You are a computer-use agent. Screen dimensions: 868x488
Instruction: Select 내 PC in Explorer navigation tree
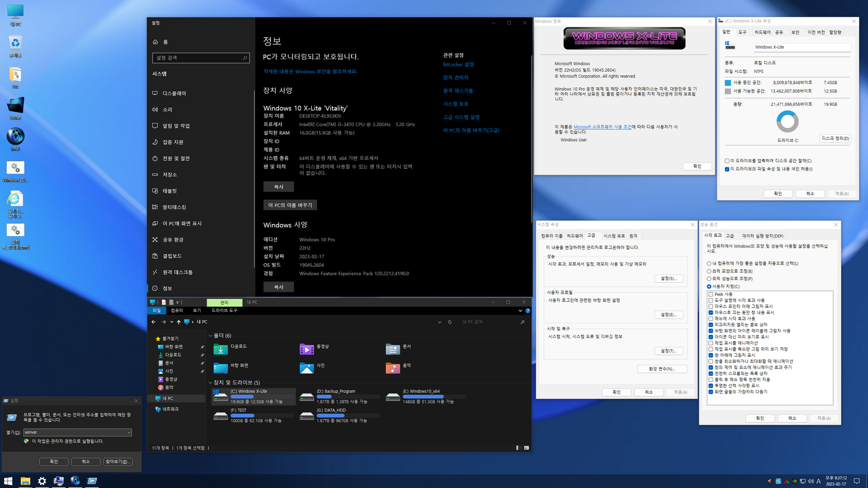tap(177, 398)
